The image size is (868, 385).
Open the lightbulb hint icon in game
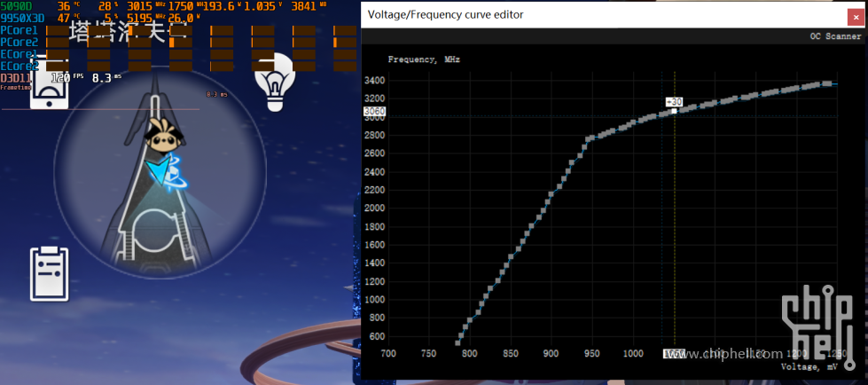(x=275, y=82)
